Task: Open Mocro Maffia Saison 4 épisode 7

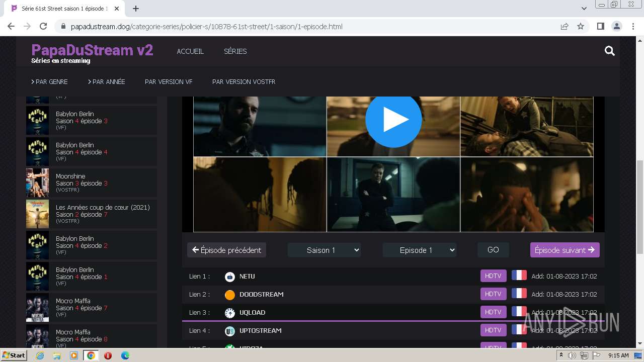Action: 91,307
